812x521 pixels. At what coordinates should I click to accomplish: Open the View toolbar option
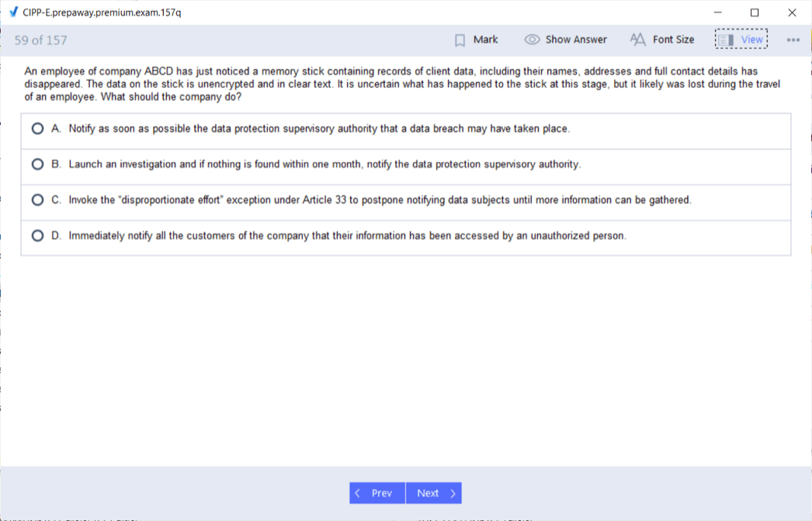pos(751,40)
